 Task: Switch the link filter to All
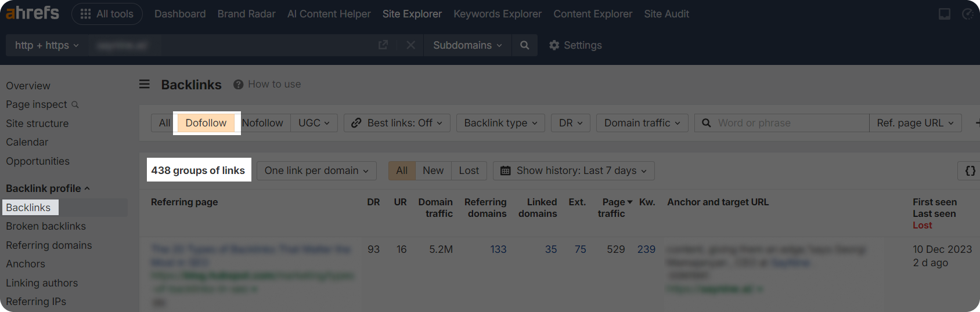164,123
